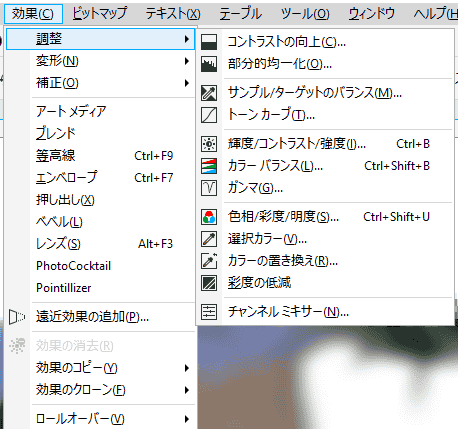Click the コントラストの向上 icon

pos(209,42)
